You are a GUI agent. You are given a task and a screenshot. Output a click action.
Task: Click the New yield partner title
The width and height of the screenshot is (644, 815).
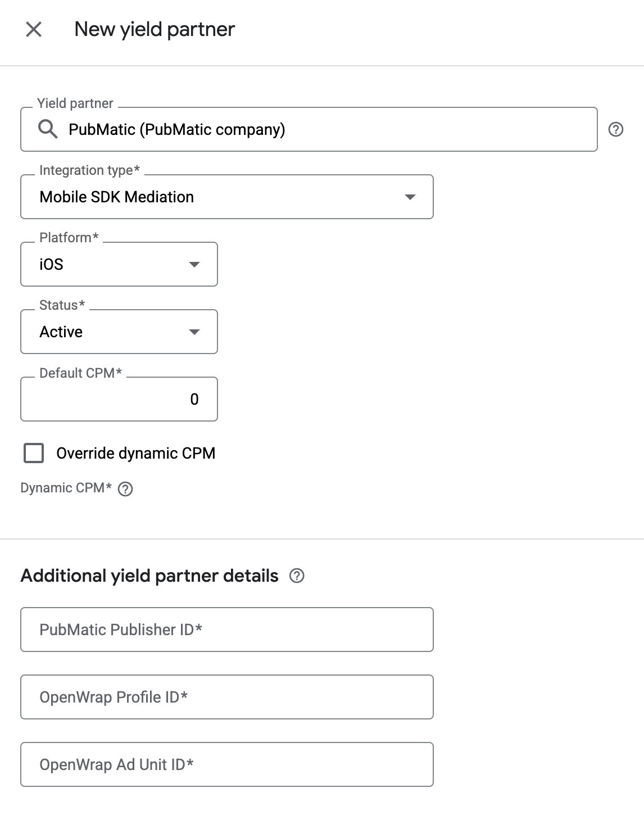click(x=155, y=29)
